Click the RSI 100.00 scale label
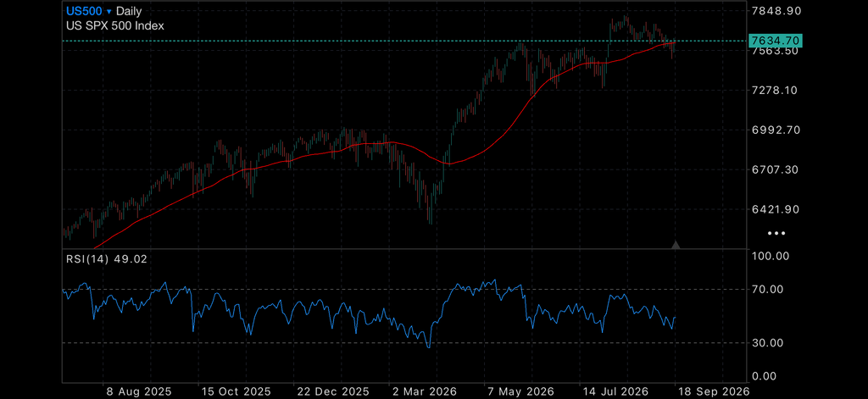The height and width of the screenshot is (399, 868). click(x=771, y=256)
